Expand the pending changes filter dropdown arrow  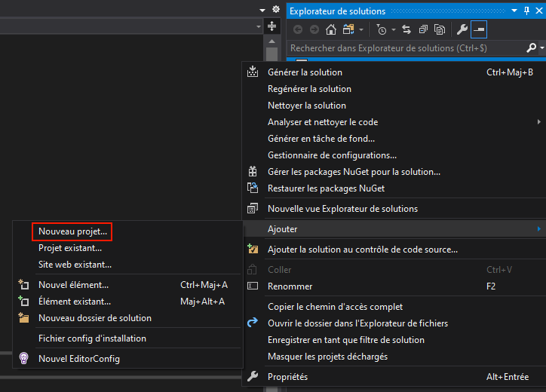[x=392, y=29]
